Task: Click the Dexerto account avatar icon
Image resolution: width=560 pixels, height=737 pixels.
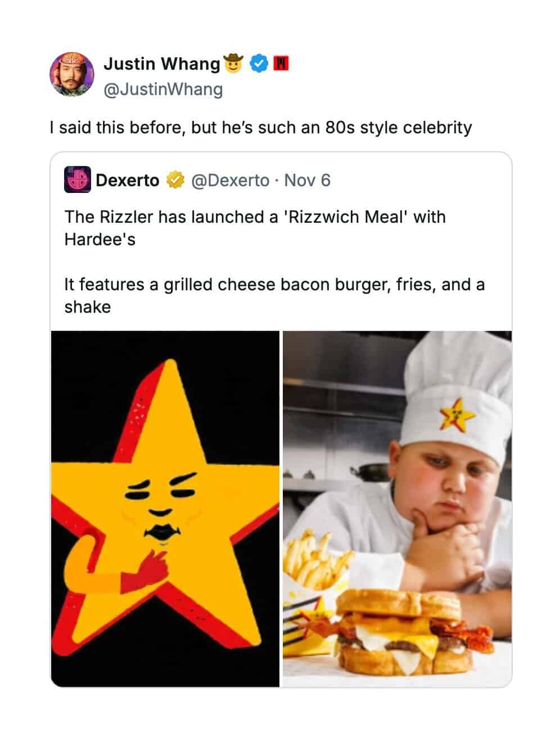Action: tap(78, 180)
